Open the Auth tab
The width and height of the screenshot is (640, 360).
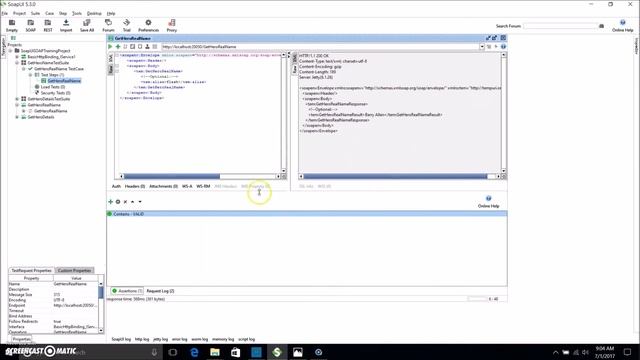coord(116,187)
